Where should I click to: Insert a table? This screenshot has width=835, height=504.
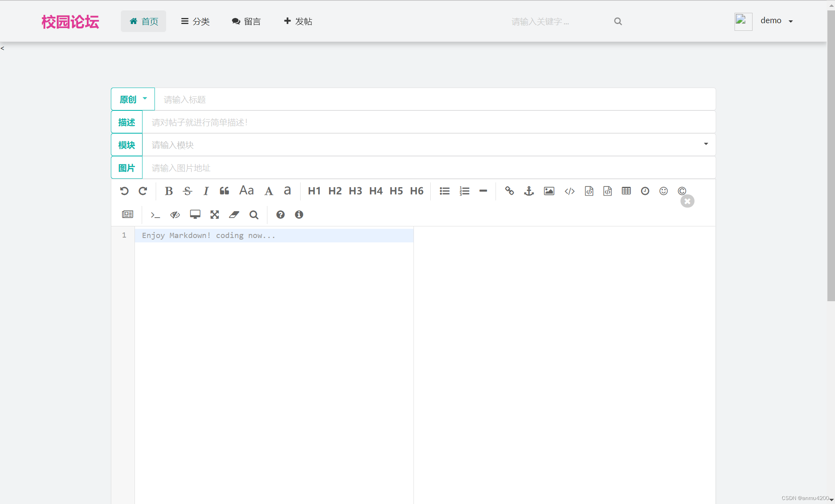(626, 191)
